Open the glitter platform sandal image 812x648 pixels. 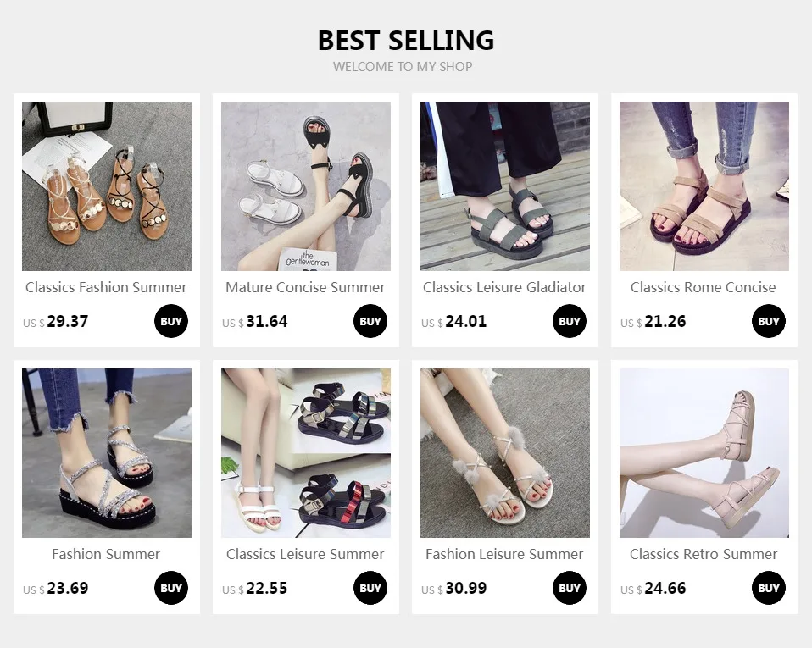(107, 453)
